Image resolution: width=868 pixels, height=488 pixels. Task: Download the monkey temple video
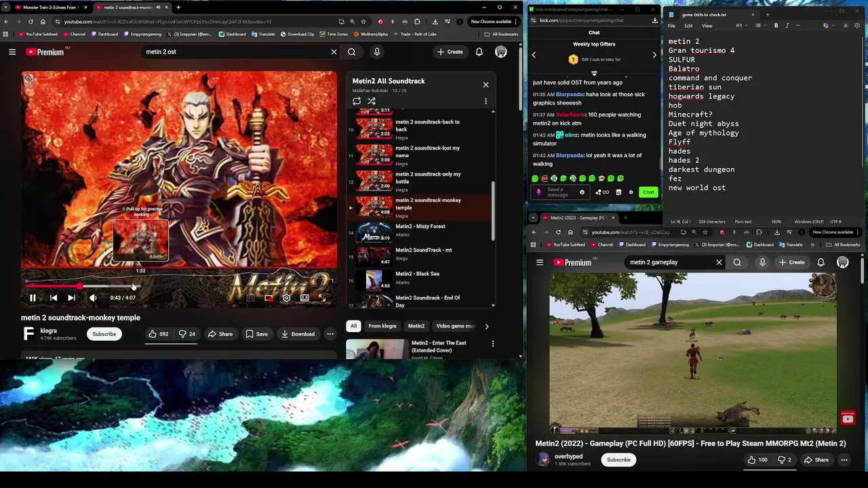[x=298, y=334]
